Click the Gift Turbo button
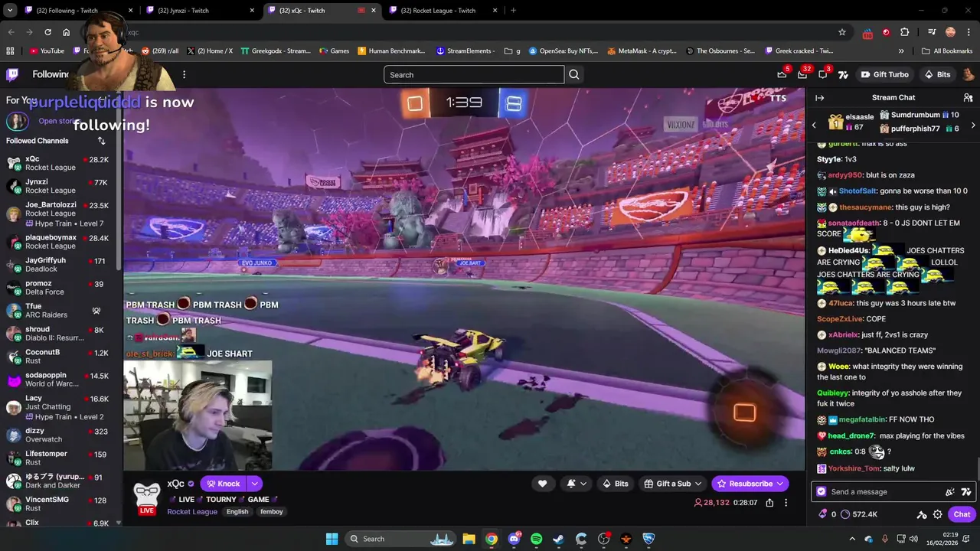 pyautogui.click(x=884, y=74)
